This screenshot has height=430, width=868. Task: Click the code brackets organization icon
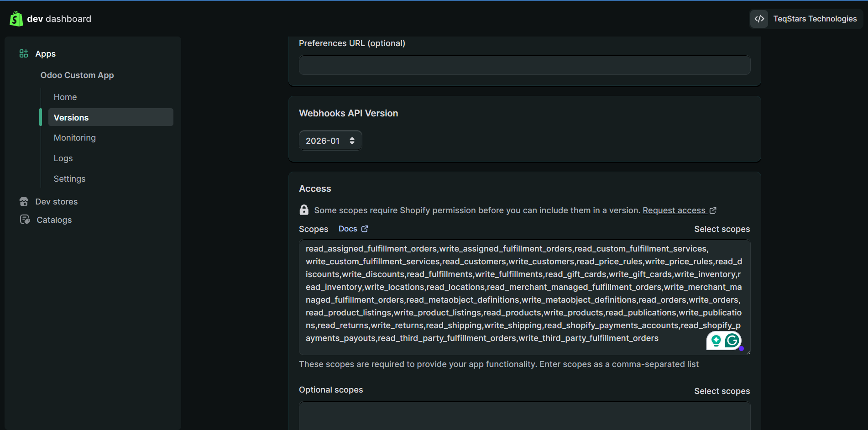759,19
